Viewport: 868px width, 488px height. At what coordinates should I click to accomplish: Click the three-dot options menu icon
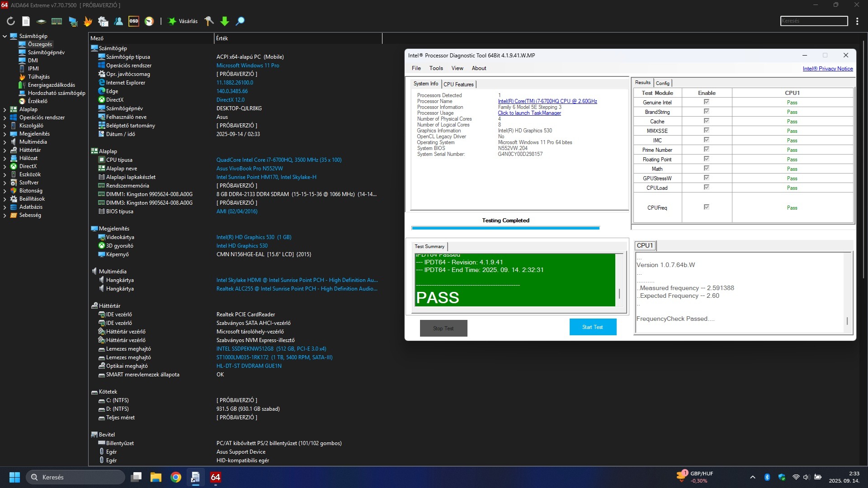click(857, 21)
